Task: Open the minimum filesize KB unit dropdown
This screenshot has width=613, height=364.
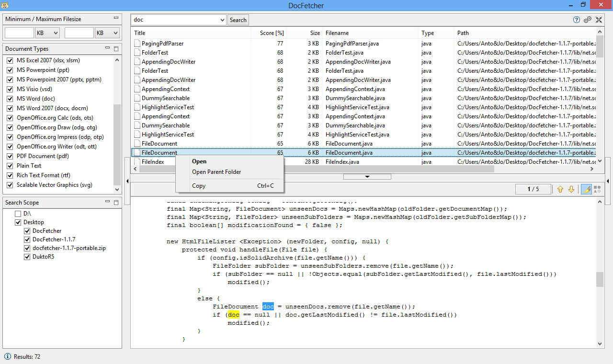Action: click(x=47, y=33)
